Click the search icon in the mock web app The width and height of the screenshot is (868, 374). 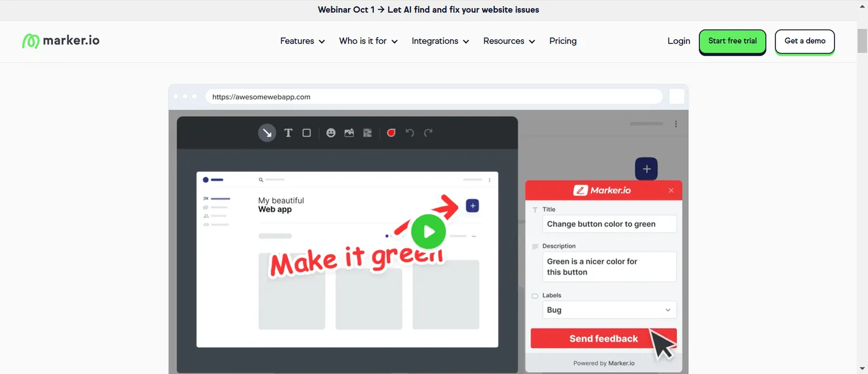(x=261, y=180)
